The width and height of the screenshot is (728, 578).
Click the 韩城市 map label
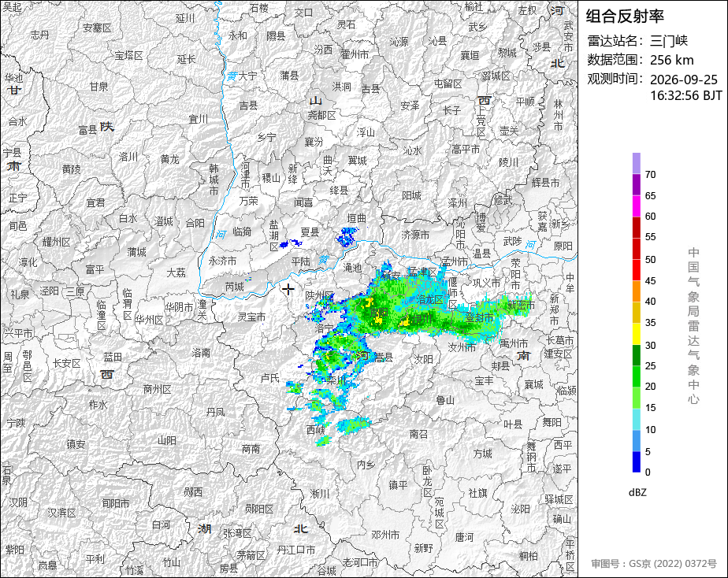coord(214,180)
